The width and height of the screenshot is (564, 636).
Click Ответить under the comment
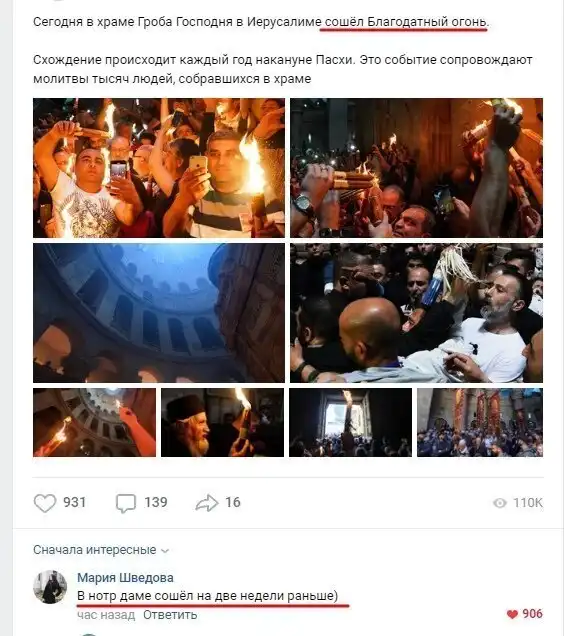click(170, 615)
